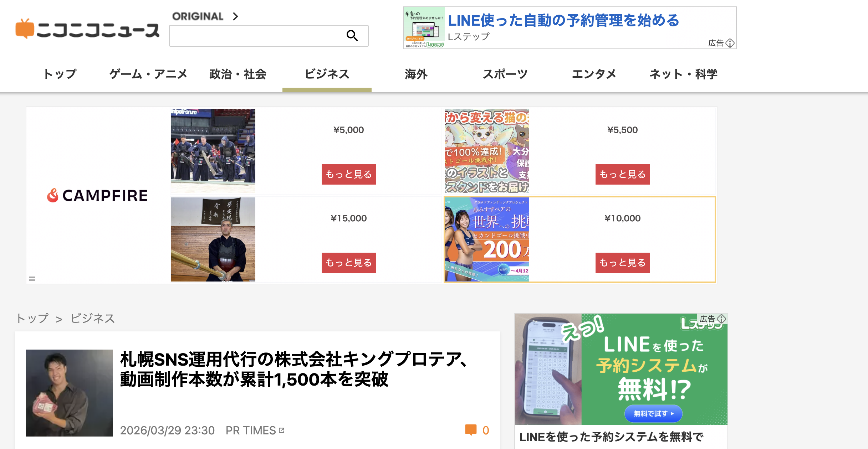Open the Niconico News logo homepage
Image resolution: width=868 pixels, height=449 pixels.
click(x=87, y=29)
